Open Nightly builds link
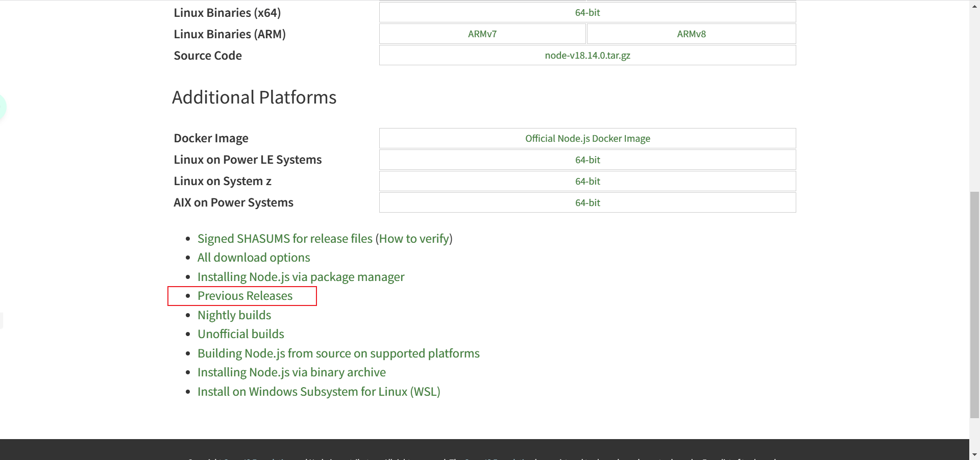The height and width of the screenshot is (460, 980). 234,315
